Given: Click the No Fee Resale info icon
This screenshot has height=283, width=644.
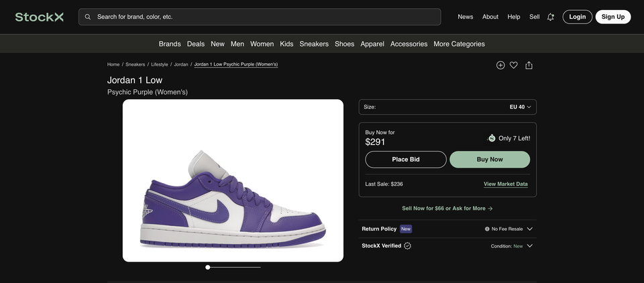Looking at the screenshot, I should 487,229.
